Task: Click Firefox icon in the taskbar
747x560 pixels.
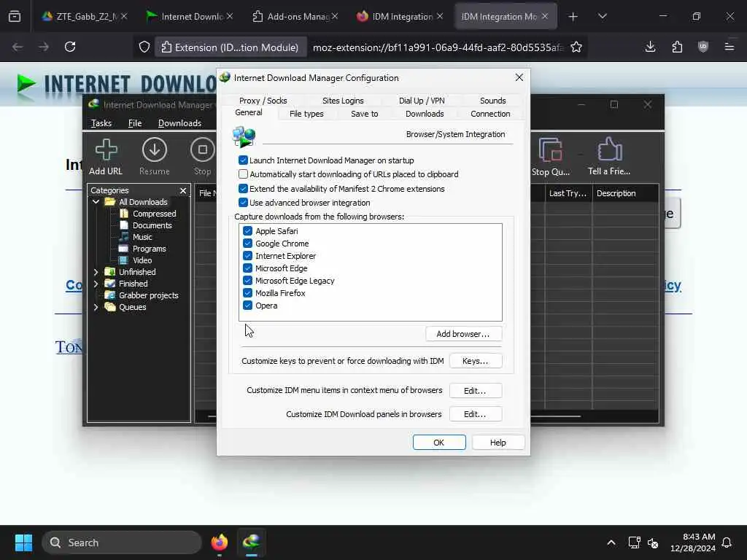Action: click(219, 542)
